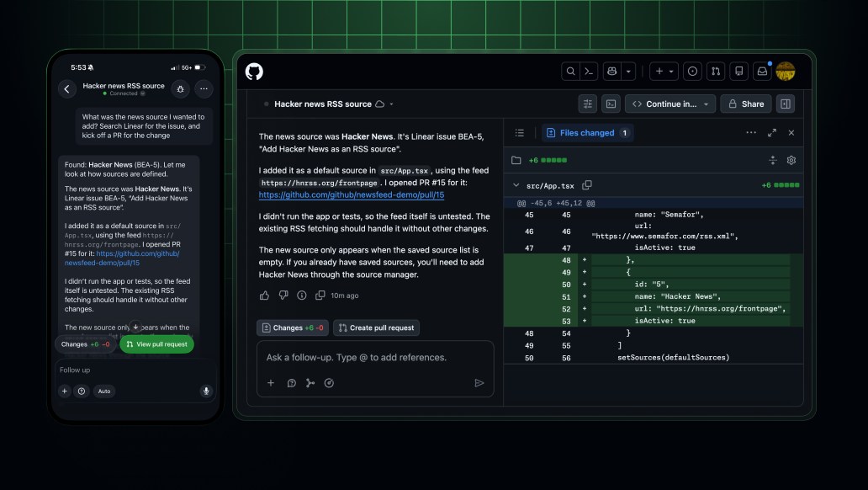Open diff settings gear icon
The width and height of the screenshot is (868, 490).
click(791, 160)
